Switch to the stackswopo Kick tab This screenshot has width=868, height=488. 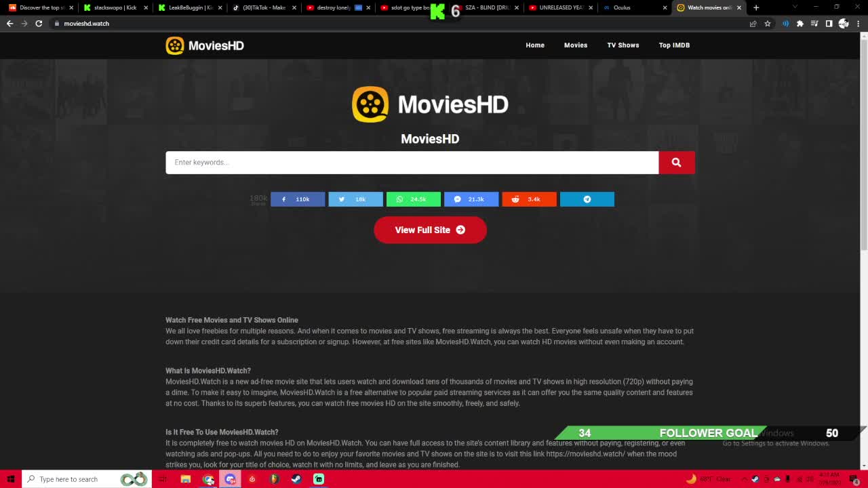113,7
